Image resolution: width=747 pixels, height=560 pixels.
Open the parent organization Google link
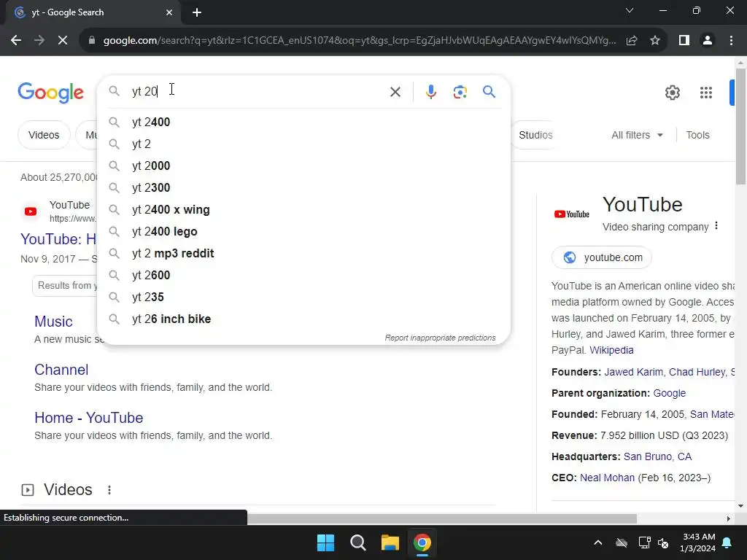point(670,393)
